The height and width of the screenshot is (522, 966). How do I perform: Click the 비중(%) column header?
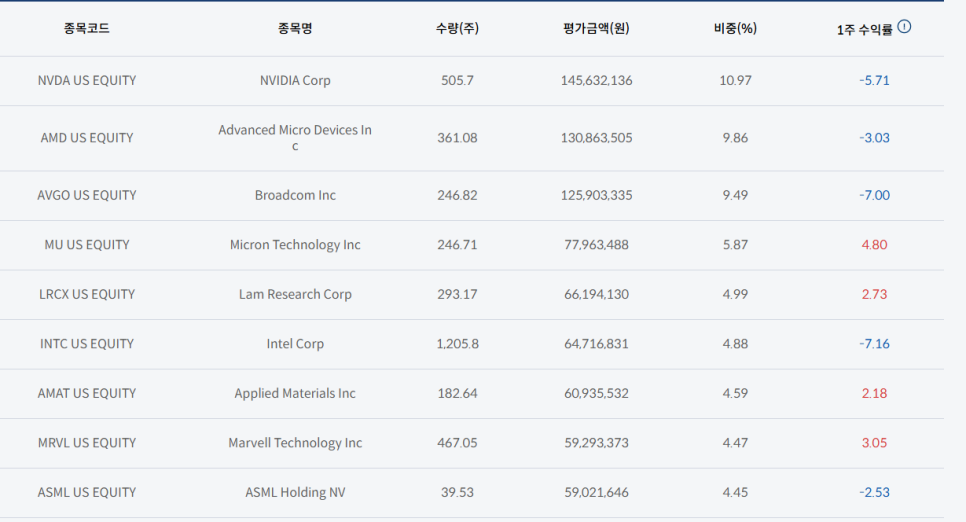(734, 29)
